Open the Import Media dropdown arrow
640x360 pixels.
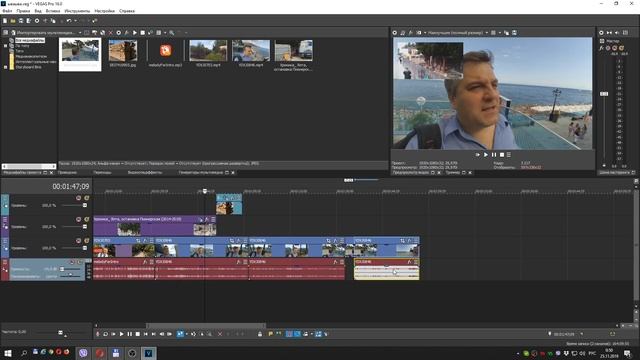pos(80,33)
